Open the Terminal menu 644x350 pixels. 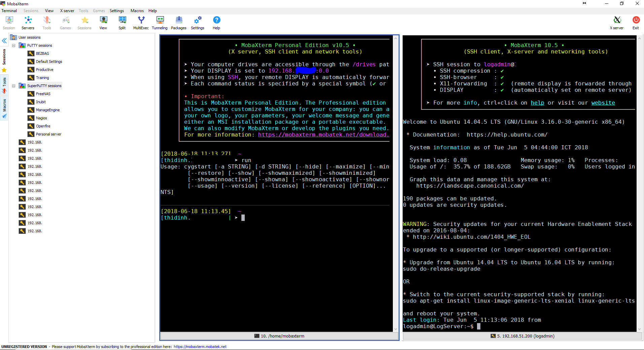pyautogui.click(x=9, y=11)
